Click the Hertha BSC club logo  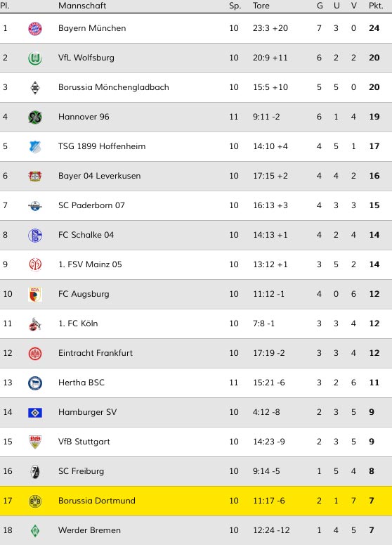click(x=35, y=383)
